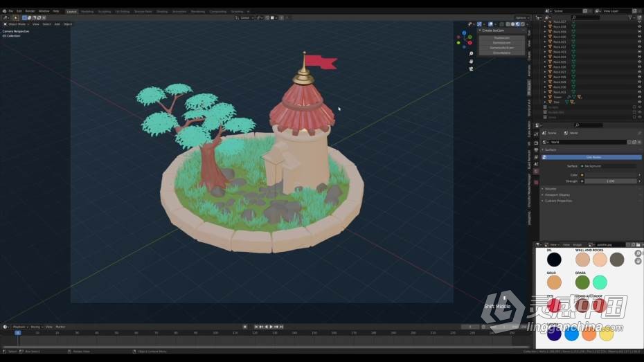The width and height of the screenshot is (644, 362).
Task: Click the outliner filter funnel icon
Action: pyautogui.click(x=629, y=17)
